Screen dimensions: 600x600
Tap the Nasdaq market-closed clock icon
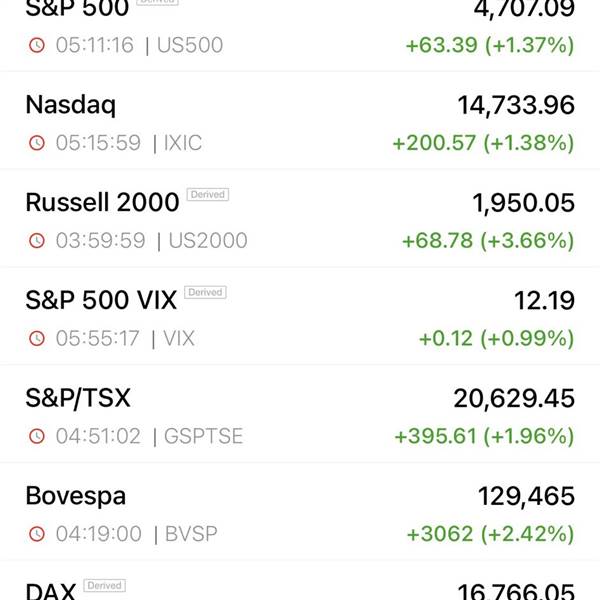37,143
